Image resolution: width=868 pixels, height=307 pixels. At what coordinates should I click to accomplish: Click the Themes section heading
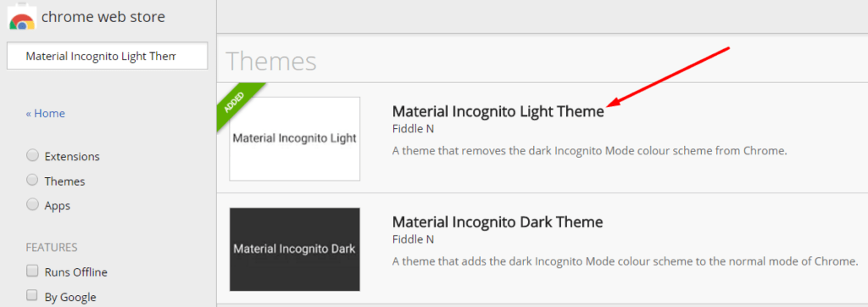coord(271,61)
